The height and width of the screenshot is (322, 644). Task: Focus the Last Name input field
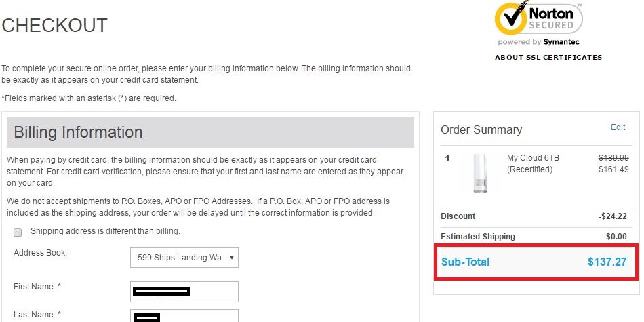(184, 316)
